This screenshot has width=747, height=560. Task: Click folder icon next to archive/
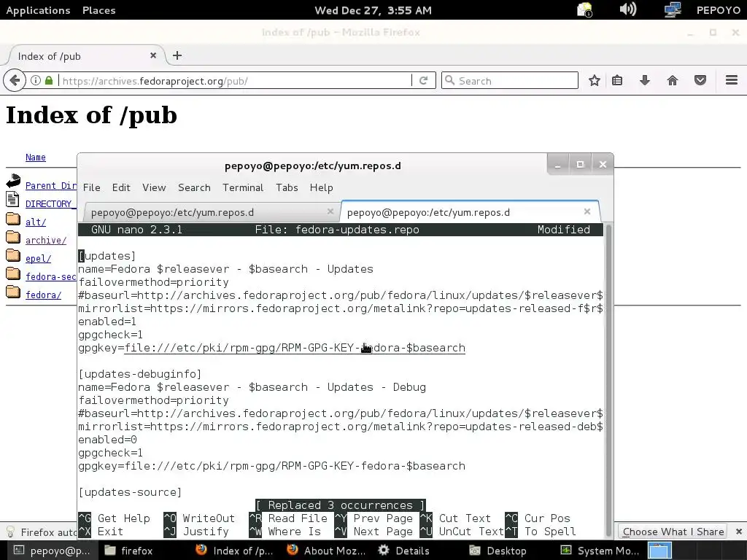[x=13, y=237]
